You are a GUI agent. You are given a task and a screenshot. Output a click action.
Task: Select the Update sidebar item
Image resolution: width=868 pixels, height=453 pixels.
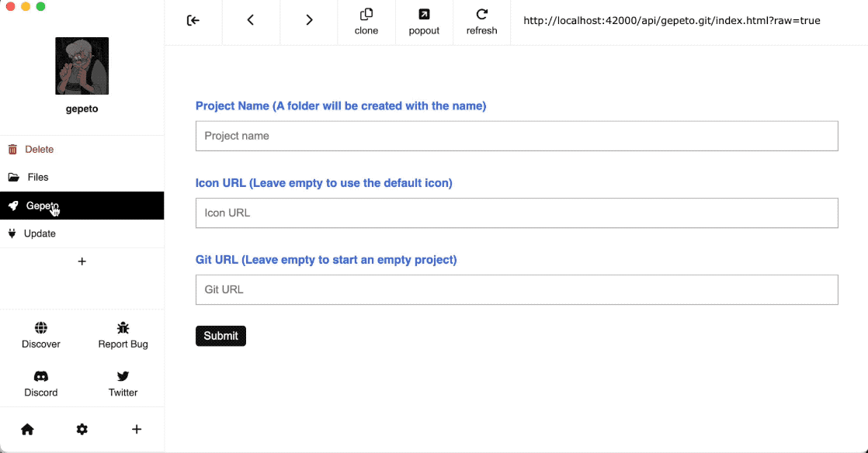tap(39, 233)
